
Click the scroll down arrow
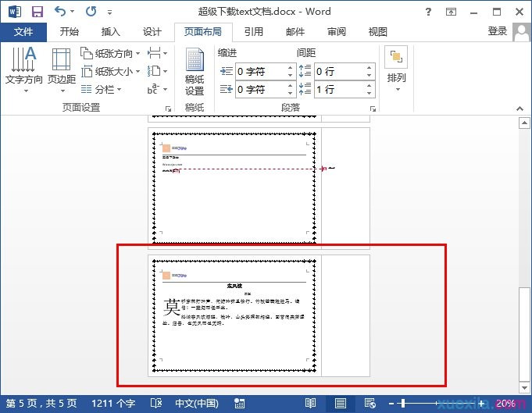[524, 387]
